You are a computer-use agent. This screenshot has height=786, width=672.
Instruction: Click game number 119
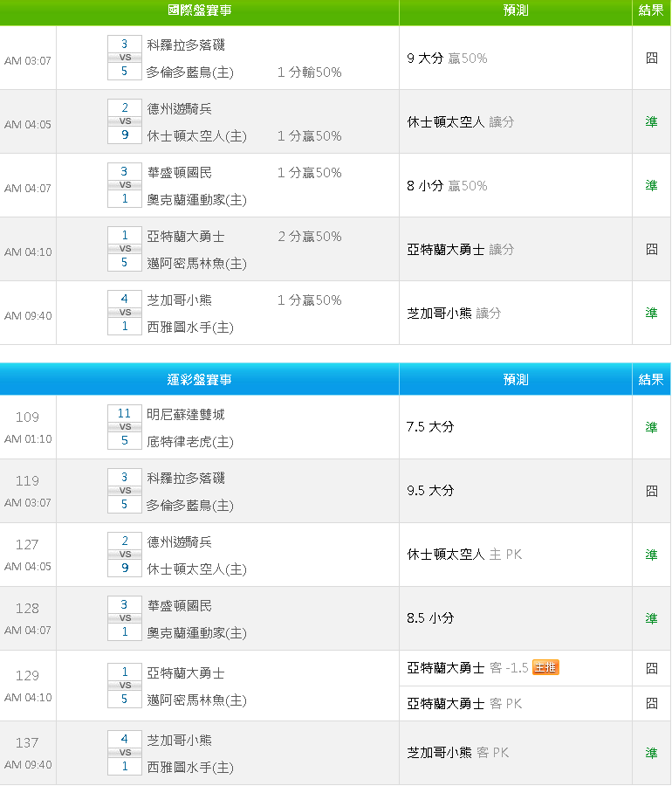[27, 480]
